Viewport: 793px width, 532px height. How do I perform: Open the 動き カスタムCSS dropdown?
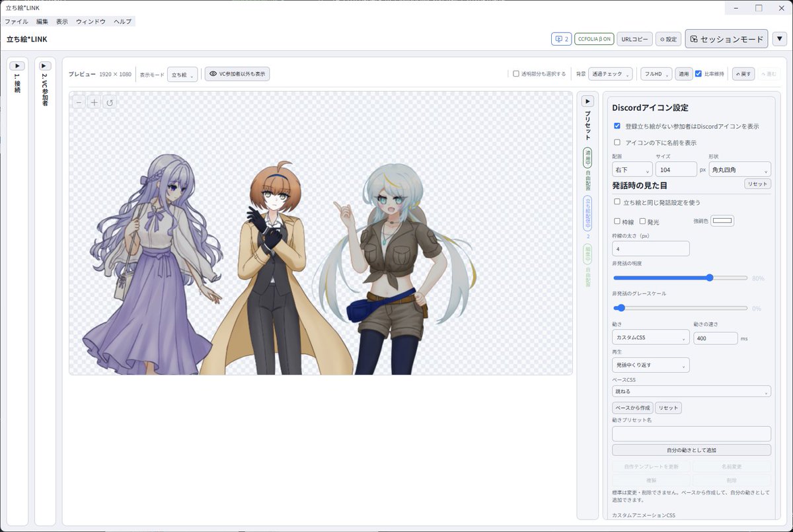point(651,338)
